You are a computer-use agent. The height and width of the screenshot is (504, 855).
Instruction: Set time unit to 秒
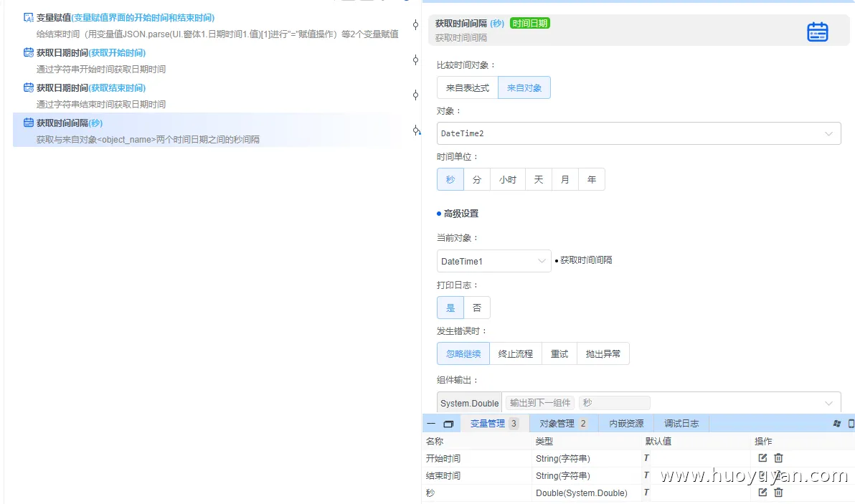450,179
